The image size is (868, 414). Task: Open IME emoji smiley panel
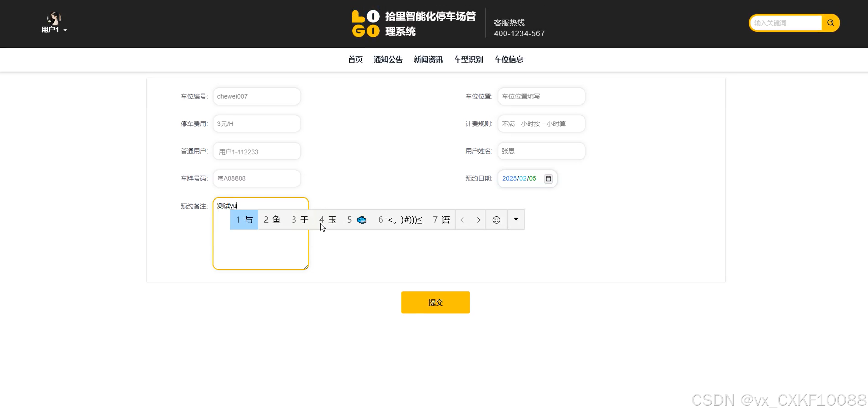(496, 220)
